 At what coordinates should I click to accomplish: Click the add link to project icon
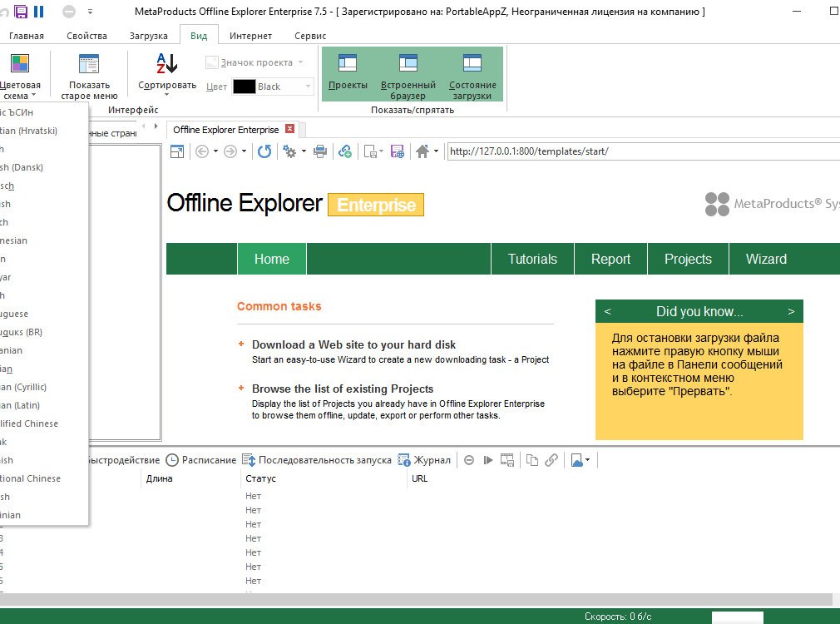click(x=345, y=151)
